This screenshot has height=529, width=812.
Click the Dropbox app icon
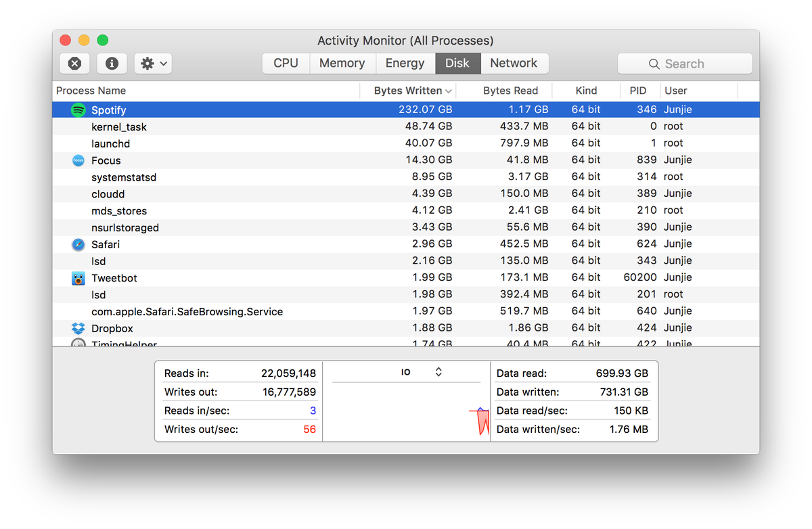click(78, 328)
